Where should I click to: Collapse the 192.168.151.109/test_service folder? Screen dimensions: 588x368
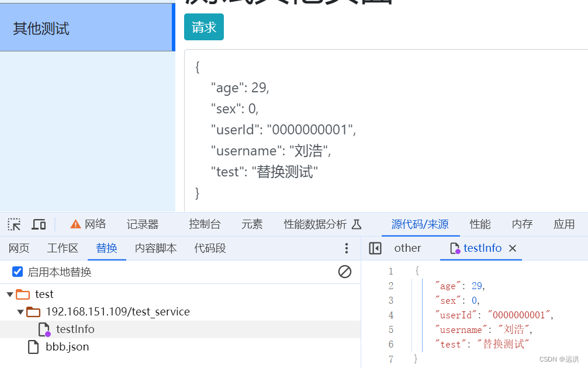pyautogui.click(x=20, y=312)
